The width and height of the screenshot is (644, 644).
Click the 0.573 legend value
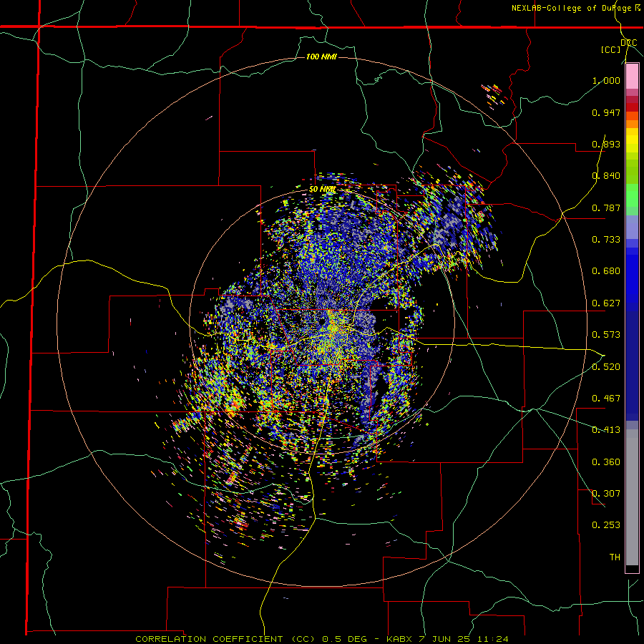coord(606,335)
